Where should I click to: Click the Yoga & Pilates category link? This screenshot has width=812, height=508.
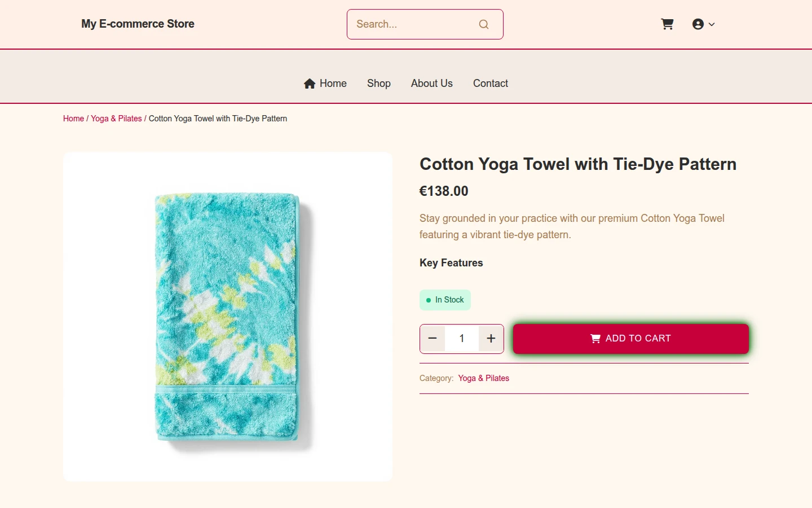pos(484,378)
